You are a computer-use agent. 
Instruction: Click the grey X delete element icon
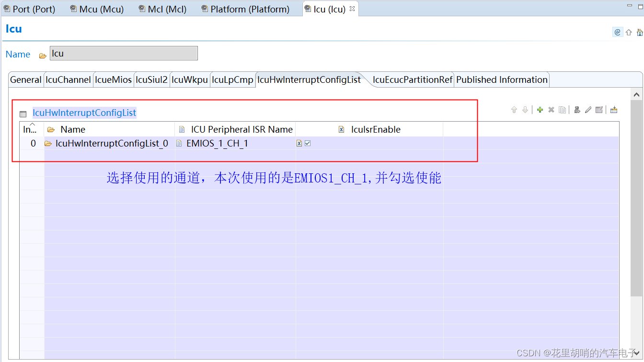(x=551, y=110)
